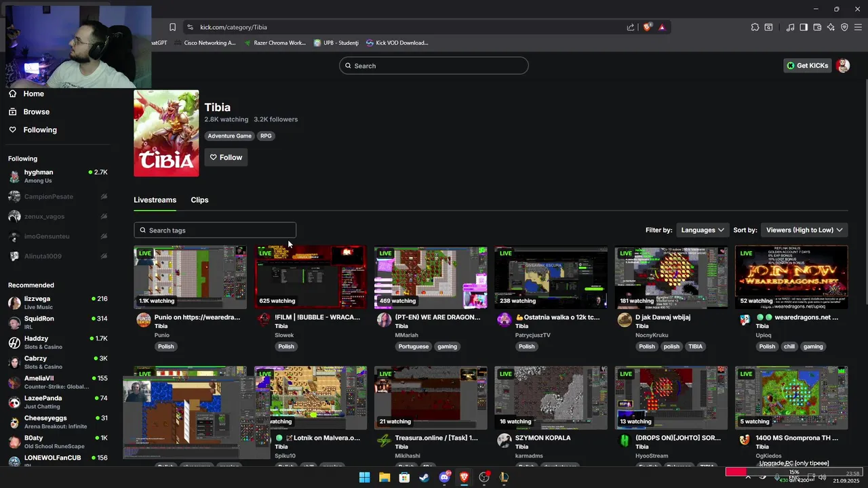Open Kick VOD Download bookmark

click(397, 43)
